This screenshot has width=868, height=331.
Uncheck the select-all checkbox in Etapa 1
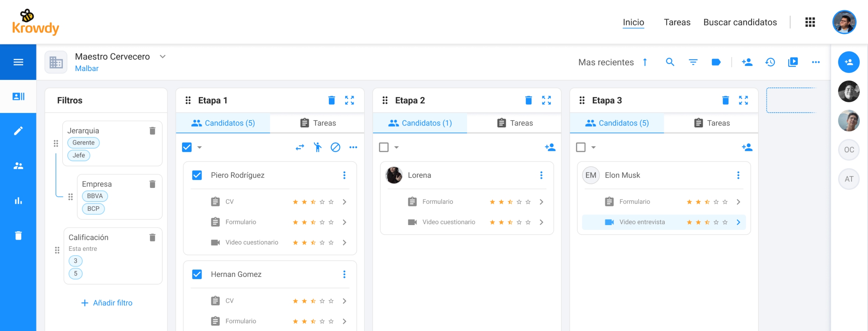pyautogui.click(x=187, y=147)
